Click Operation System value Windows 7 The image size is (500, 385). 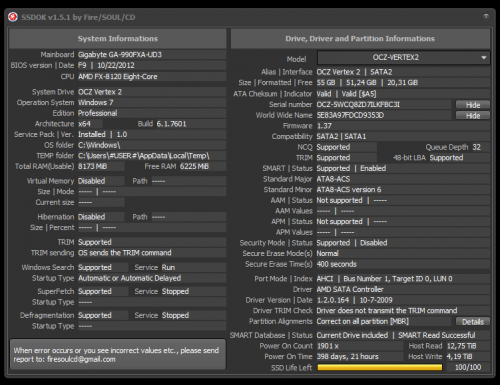coord(96,103)
